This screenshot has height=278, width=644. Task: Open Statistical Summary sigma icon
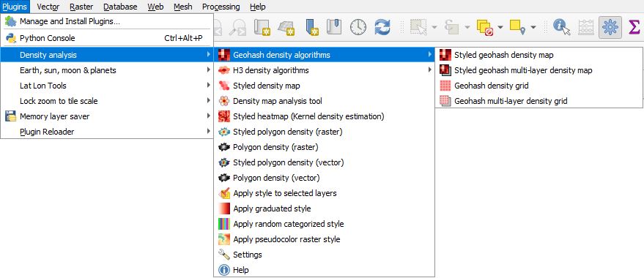[634, 28]
